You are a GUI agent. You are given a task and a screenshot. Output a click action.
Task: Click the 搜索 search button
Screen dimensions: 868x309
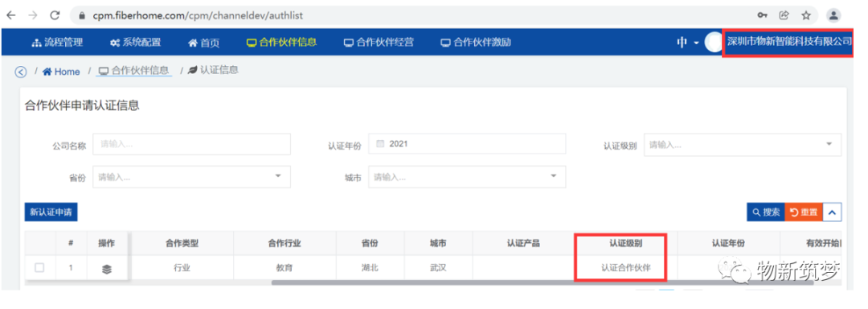click(766, 212)
